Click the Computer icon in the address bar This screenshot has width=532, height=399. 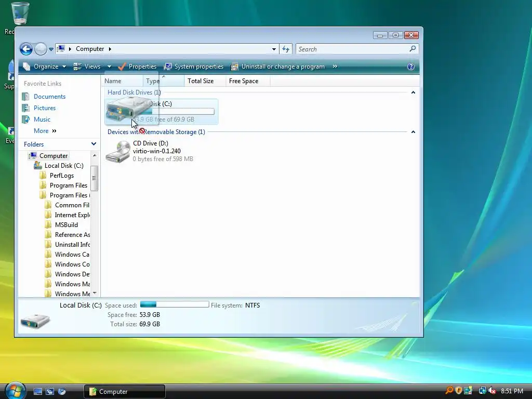click(x=61, y=49)
